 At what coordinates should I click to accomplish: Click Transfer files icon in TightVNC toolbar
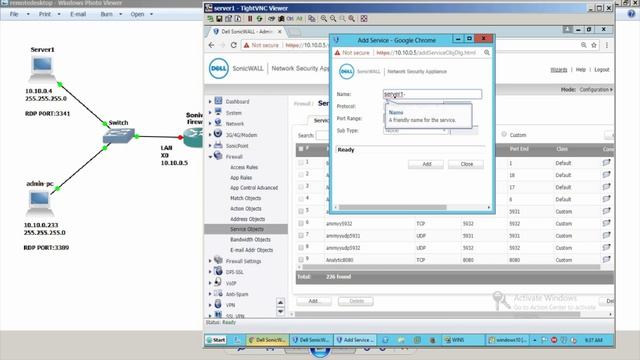(311, 19)
